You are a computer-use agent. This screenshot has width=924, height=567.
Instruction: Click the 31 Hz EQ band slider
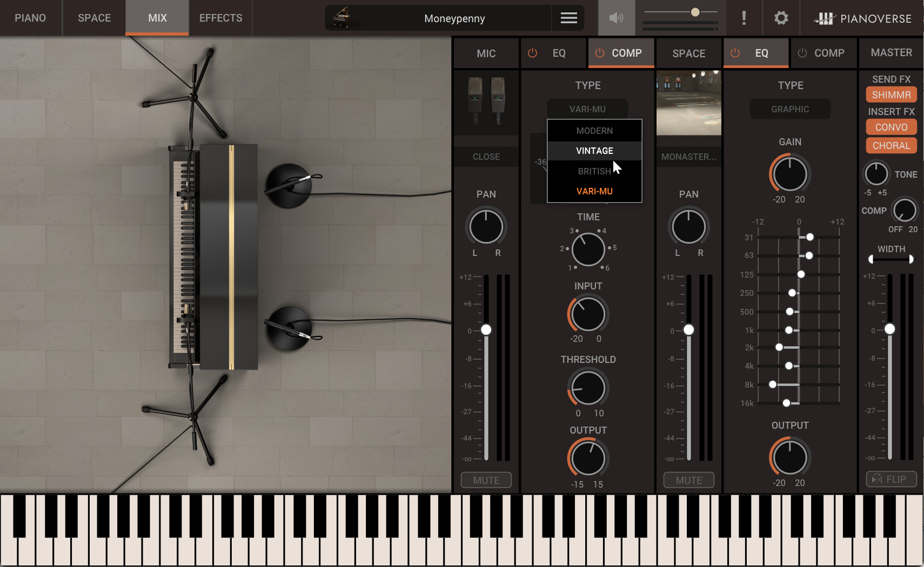809,237
